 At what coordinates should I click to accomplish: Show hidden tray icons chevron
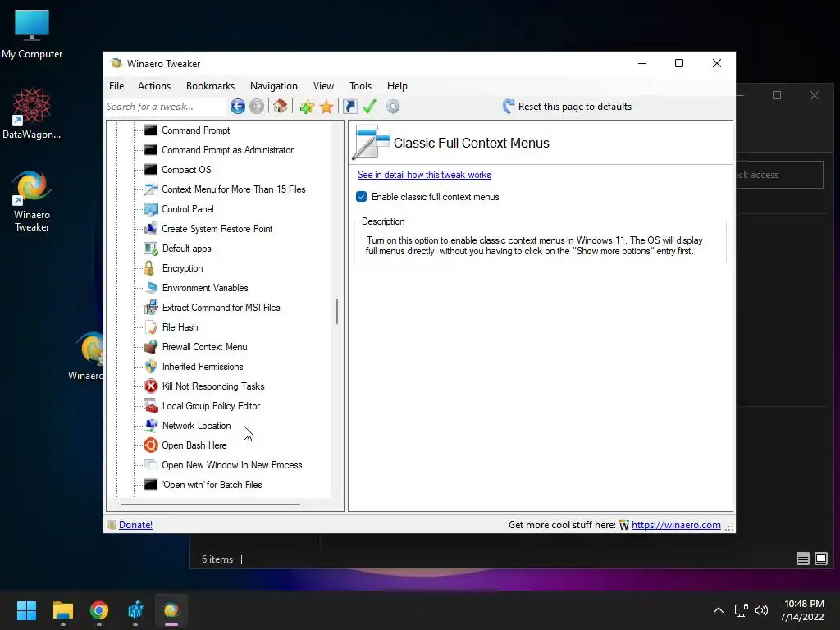click(719, 610)
